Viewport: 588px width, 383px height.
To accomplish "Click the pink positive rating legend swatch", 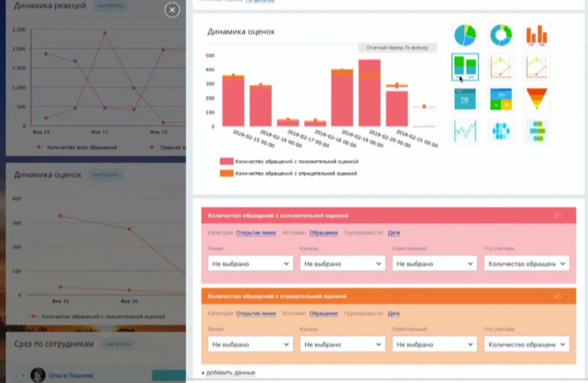I will click(x=226, y=161).
